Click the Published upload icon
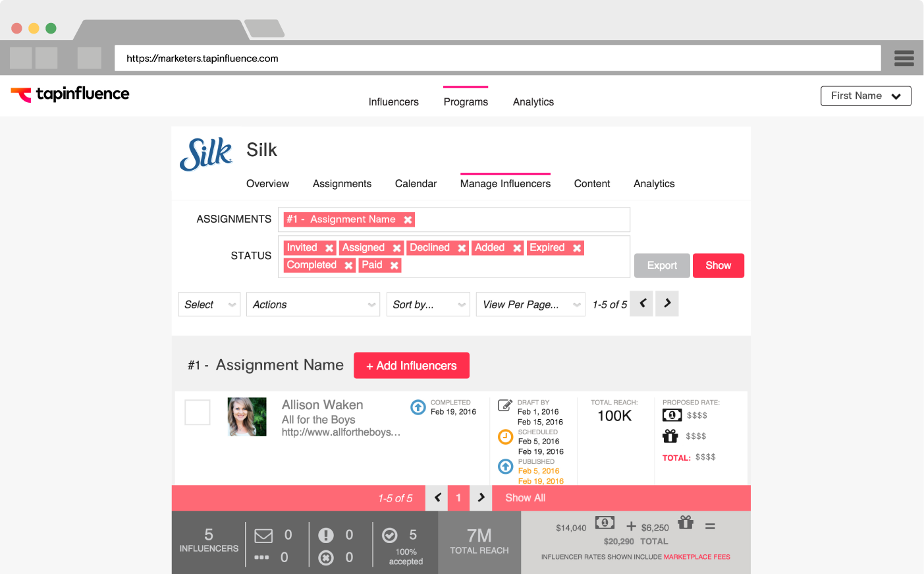The image size is (924, 574). click(x=505, y=467)
